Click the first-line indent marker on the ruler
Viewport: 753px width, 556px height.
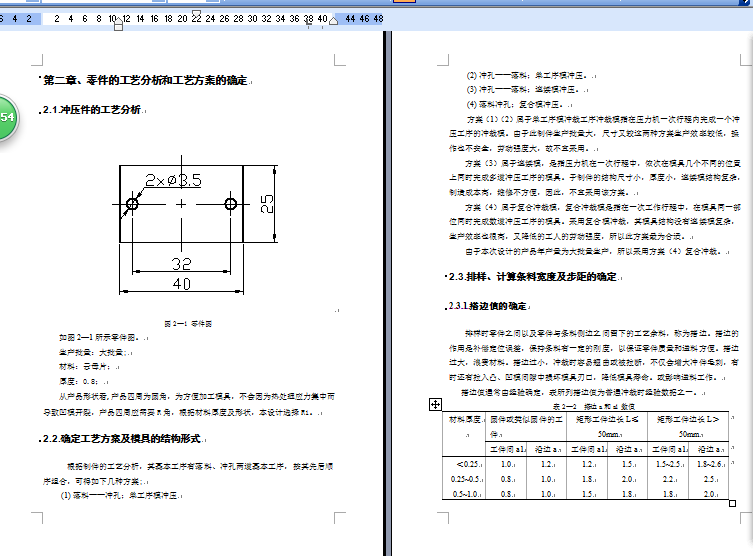(196, 13)
